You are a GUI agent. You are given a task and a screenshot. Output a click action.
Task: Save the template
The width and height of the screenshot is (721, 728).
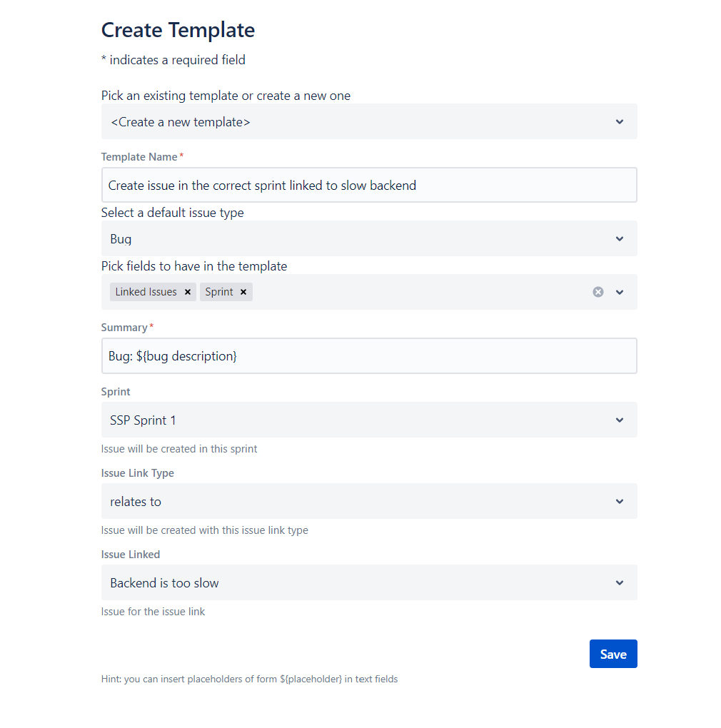[613, 654]
